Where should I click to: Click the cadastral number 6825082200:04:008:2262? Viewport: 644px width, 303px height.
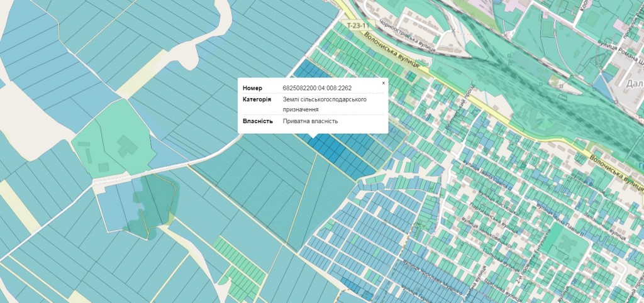pos(317,88)
